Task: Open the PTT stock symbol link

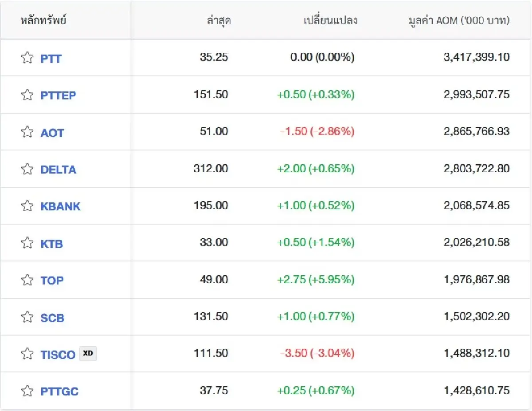Action: click(51, 58)
